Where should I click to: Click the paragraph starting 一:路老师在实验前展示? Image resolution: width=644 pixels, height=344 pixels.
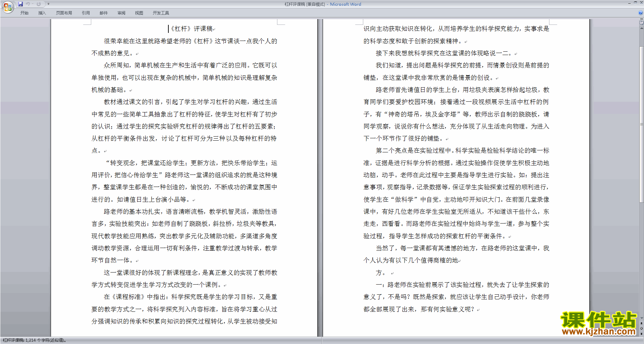tap(457, 297)
